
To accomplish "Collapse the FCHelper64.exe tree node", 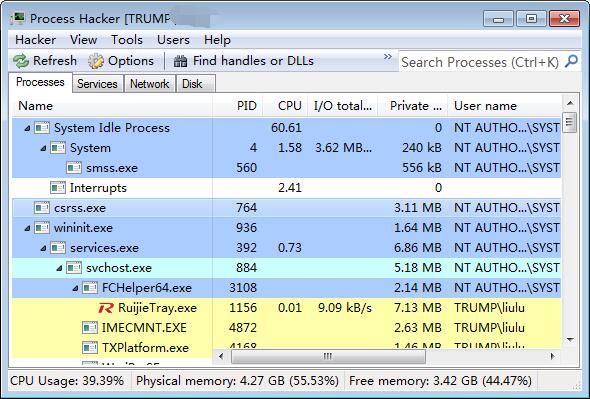I will tap(75, 288).
